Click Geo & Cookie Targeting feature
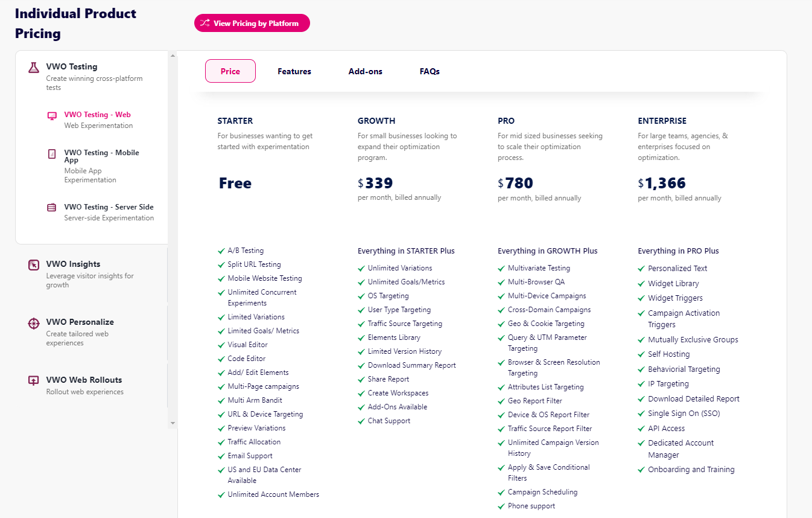This screenshot has width=812, height=518. pos(546,324)
